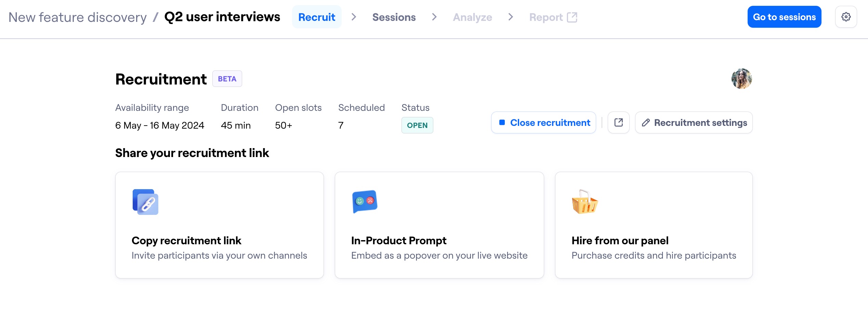Image resolution: width=868 pixels, height=325 pixels.
Task: Open the Report step
Action: 546,17
